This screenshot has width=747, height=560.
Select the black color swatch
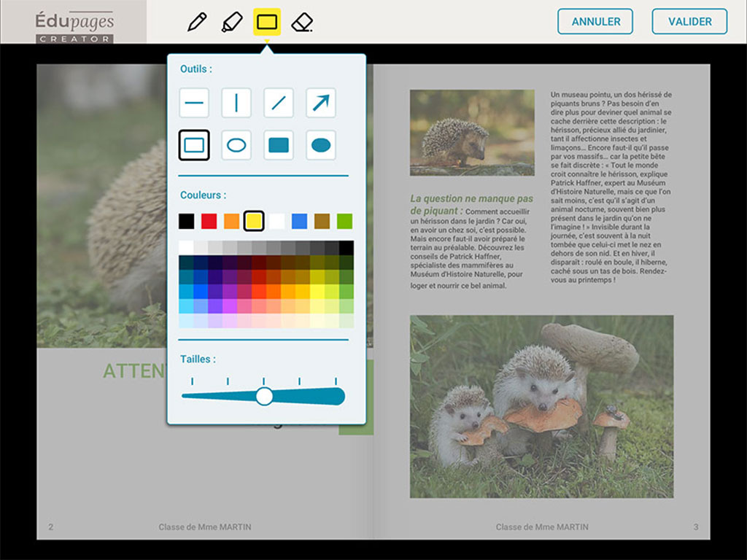[188, 219]
